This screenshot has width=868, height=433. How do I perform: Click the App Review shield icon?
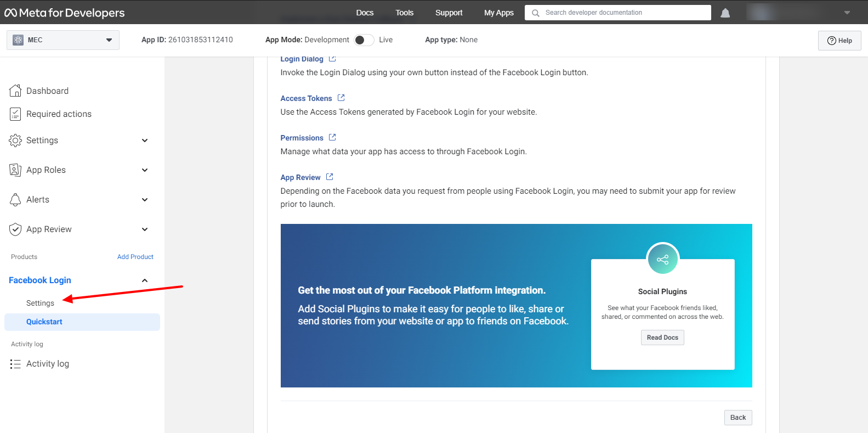[15, 229]
